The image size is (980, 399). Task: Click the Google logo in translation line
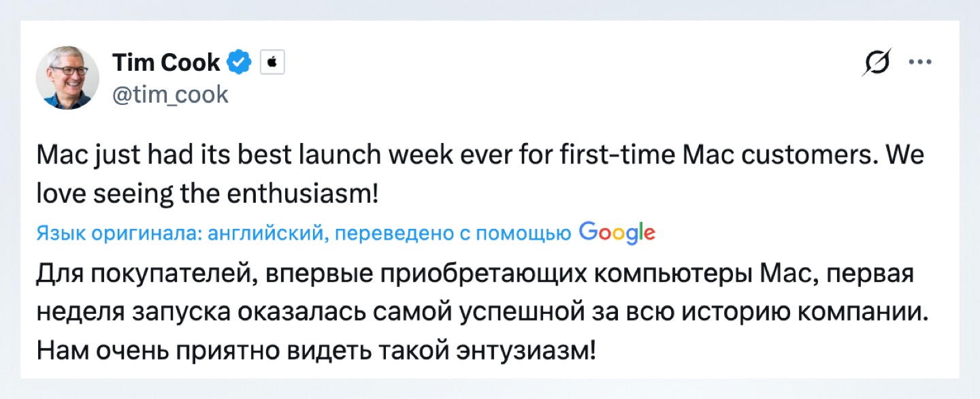(x=617, y=234)
